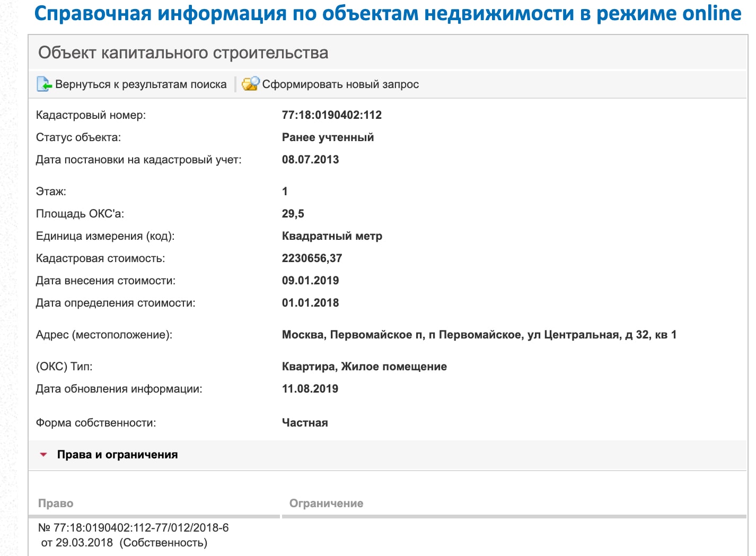Click the Moscow address value text
Image resolution: width=756 pixels, height=556 pixels.
(479, 335)
